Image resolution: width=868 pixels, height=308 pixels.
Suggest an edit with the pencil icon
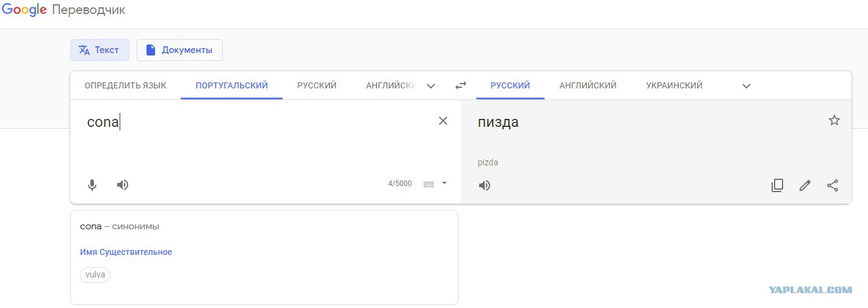(805, 185)
